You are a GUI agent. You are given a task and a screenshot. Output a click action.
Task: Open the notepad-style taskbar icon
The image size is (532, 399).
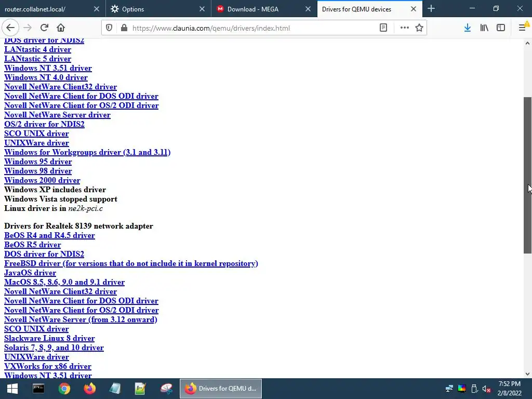click(x=115, y=389)
